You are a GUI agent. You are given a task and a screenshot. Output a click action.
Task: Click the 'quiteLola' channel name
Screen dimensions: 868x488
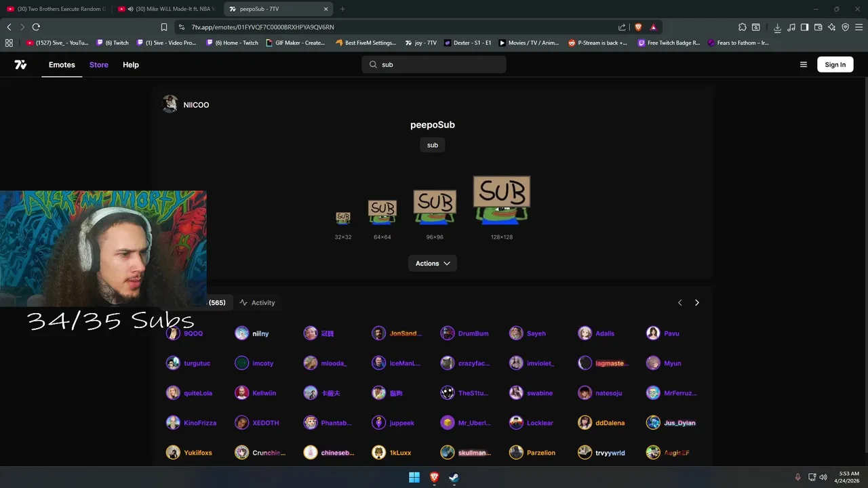(198, 393)
